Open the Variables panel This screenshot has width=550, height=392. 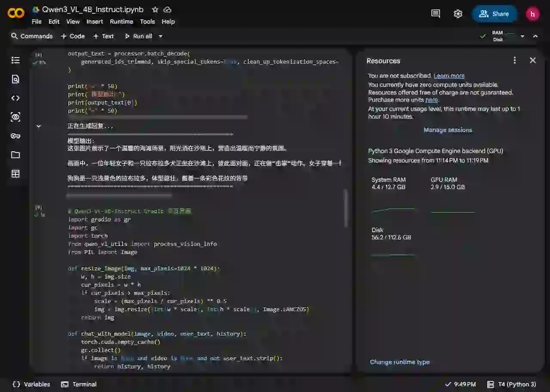point(32,384)
